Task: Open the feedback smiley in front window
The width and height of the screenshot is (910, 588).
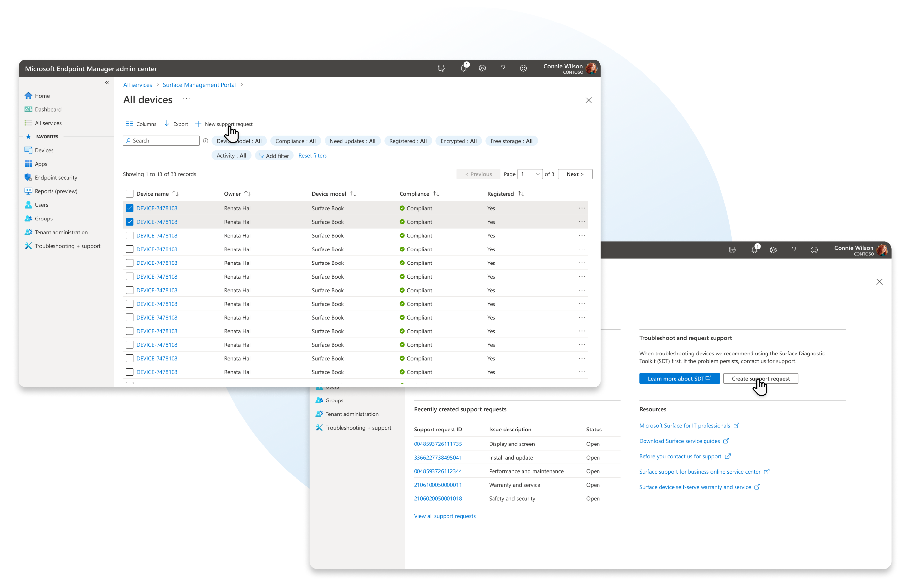Action: click(523, 68)
